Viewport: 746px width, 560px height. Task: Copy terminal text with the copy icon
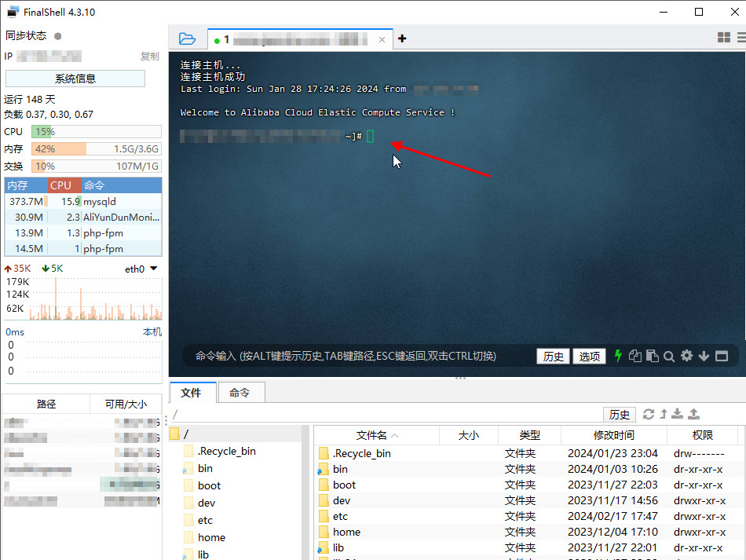634,356
